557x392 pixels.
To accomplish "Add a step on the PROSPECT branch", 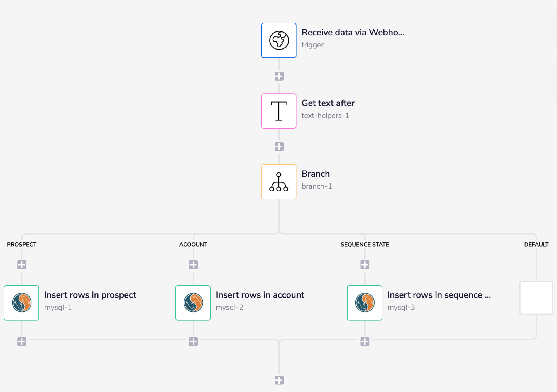I will pos(21,265).
